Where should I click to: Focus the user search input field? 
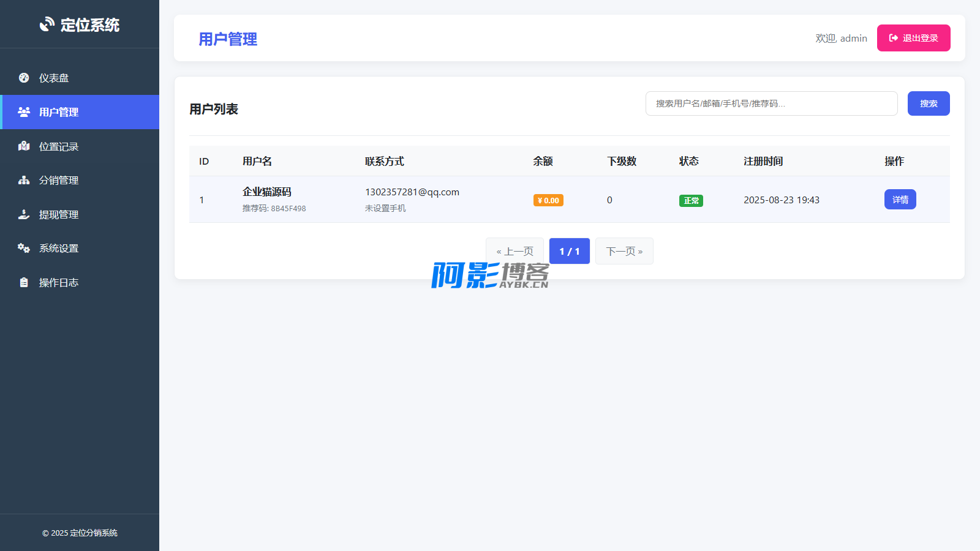pos(771,103)
